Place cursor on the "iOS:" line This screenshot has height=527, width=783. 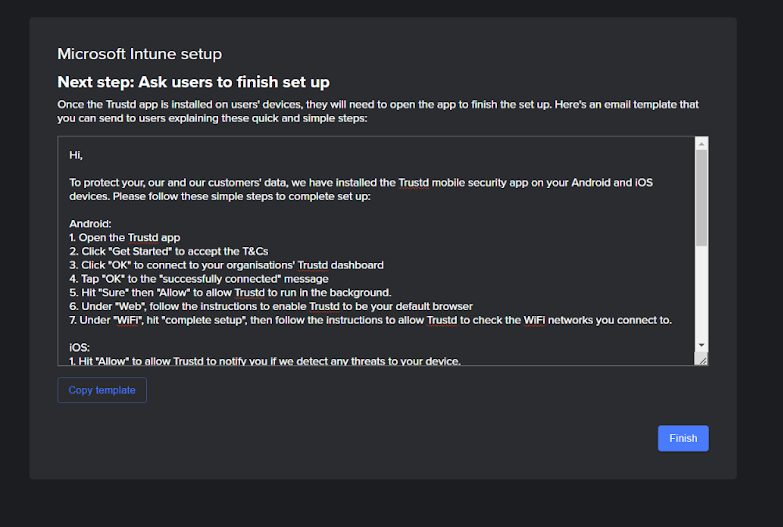point(79,347)
